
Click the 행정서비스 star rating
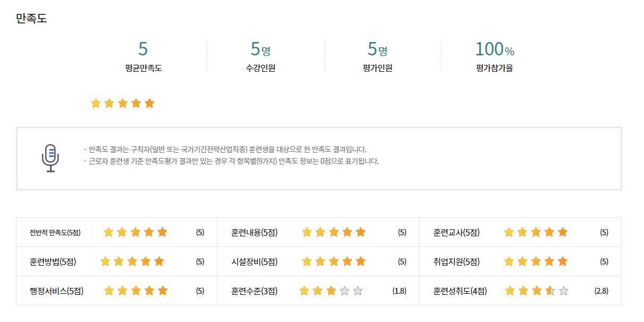[x=136, y=291]
